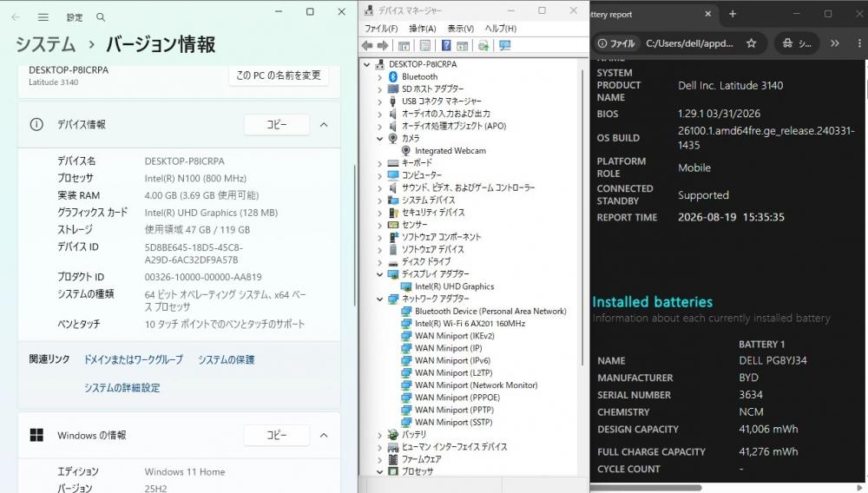This screenshot has width=868, height=493.
Task: Click the action pane toggle toolbar icon
Action: coord(463,45)
